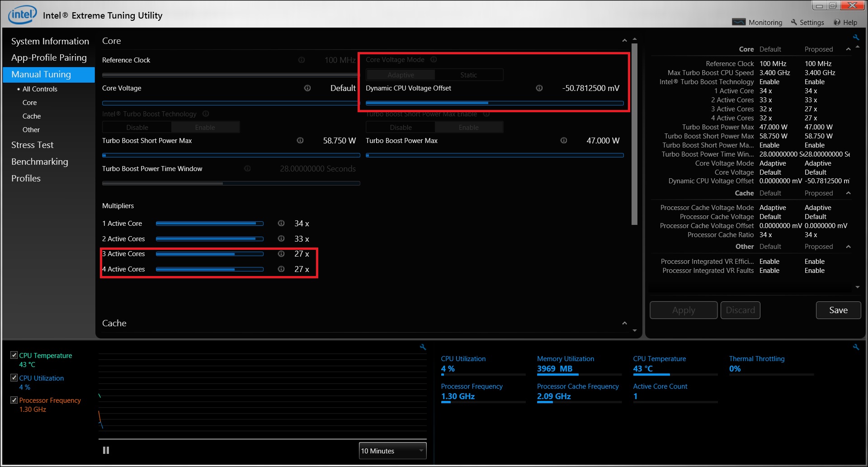Screen dimensions: 868x467
Task: Open System Information section
Action: pos(50,41)
